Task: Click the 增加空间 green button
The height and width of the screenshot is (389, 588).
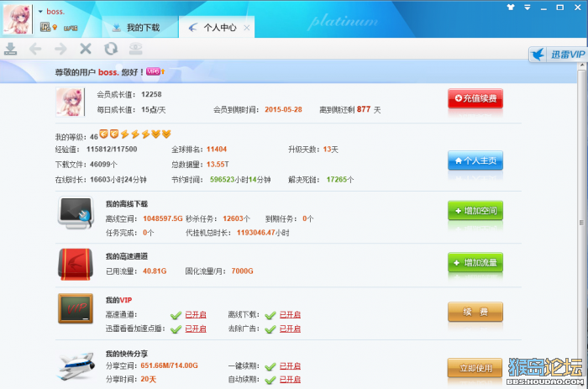Action: pyautogui.click(x=475, y=211)
